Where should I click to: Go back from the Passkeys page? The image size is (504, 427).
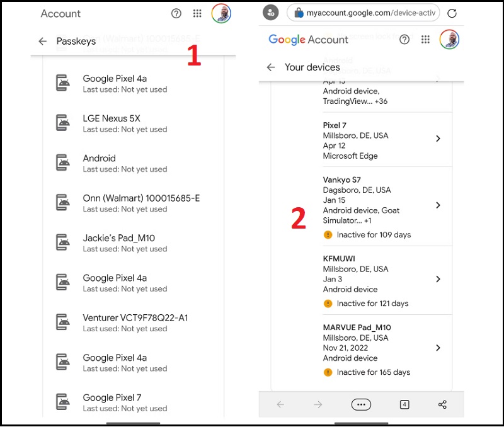(x=43, y=42)
